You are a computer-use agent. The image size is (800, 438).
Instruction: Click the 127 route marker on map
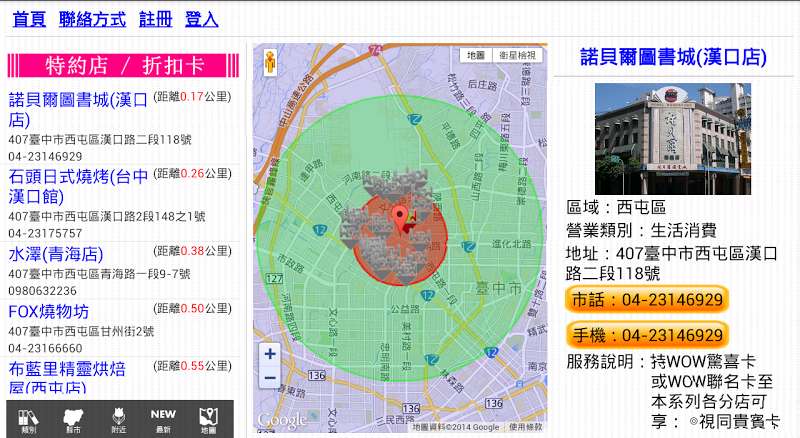tap(274, 279)
